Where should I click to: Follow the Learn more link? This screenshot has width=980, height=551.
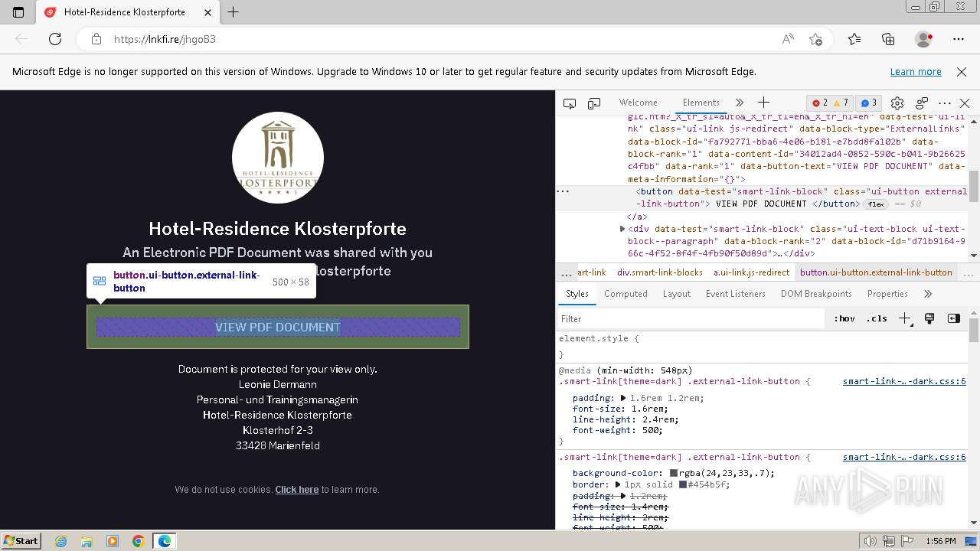(x=916, y=72)
